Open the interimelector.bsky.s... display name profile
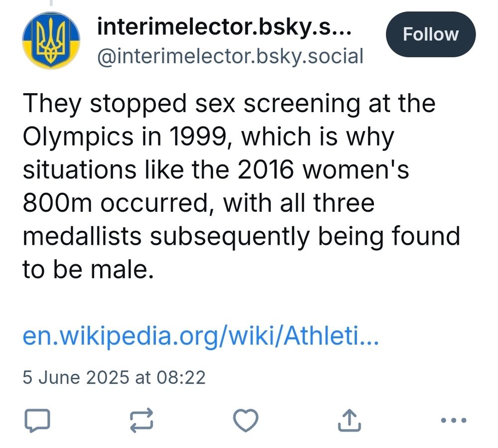The height and width of the screenshot is (448, 498). (x=225, y=27)
